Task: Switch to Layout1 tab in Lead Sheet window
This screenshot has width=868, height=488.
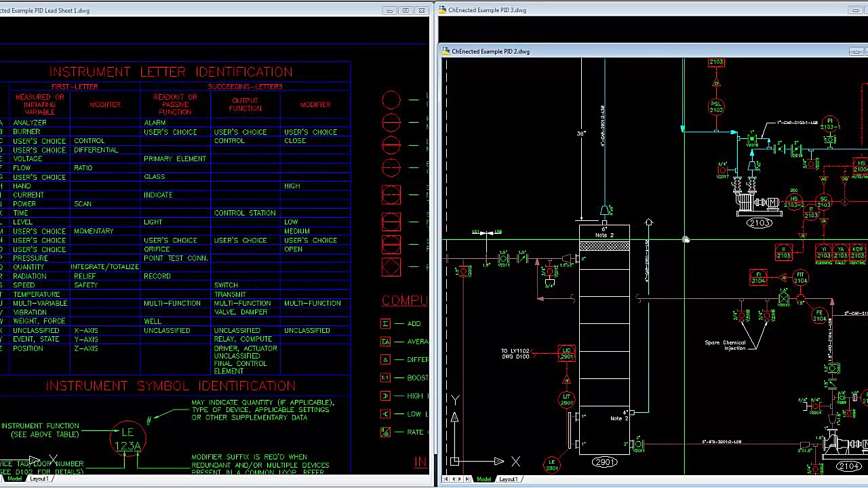Action: click(x=38, y=479)
